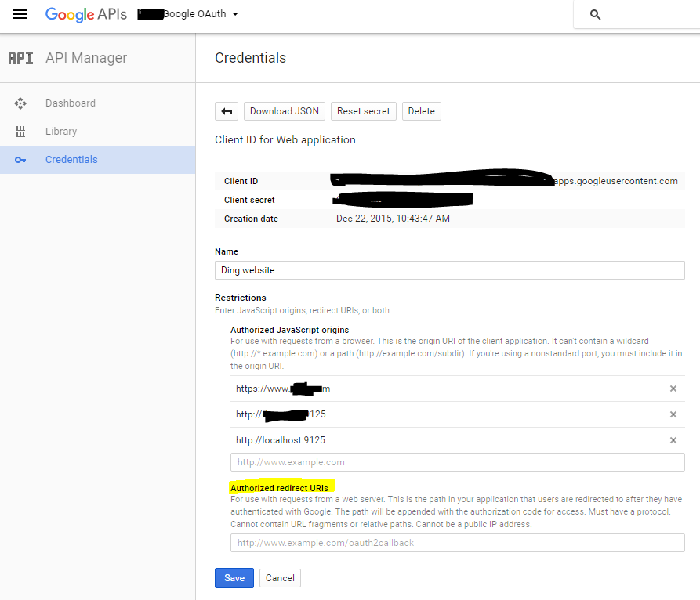Cancel the credentials edit
The height and width of the screenshot is (600, 700).
(x=280, y=578)
